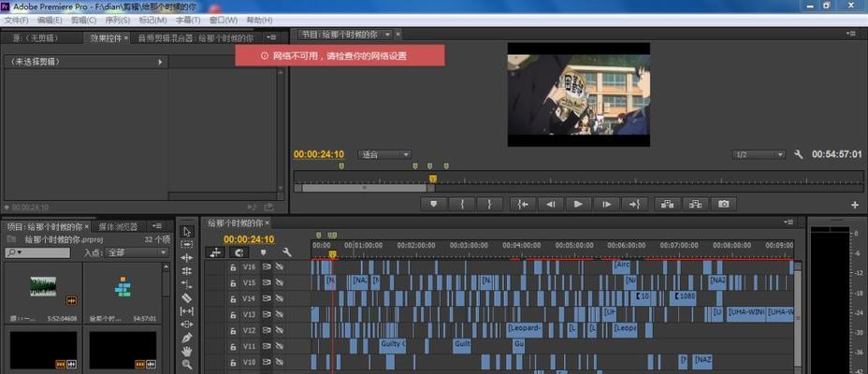
Task: Open the 1/2 playback resolution dropdown
Action: [x=759, y=155]
